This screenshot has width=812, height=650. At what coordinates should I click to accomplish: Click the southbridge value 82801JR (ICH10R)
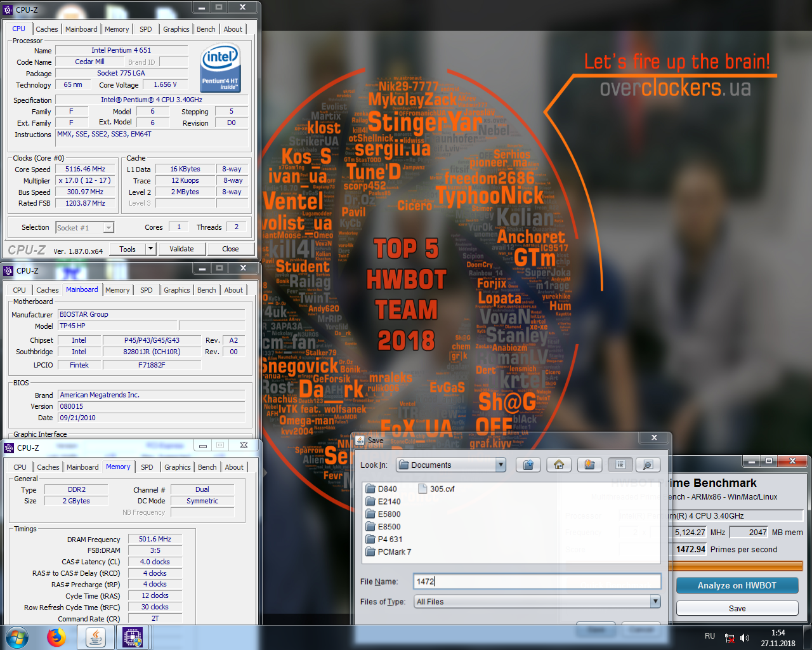pos(152,352)
